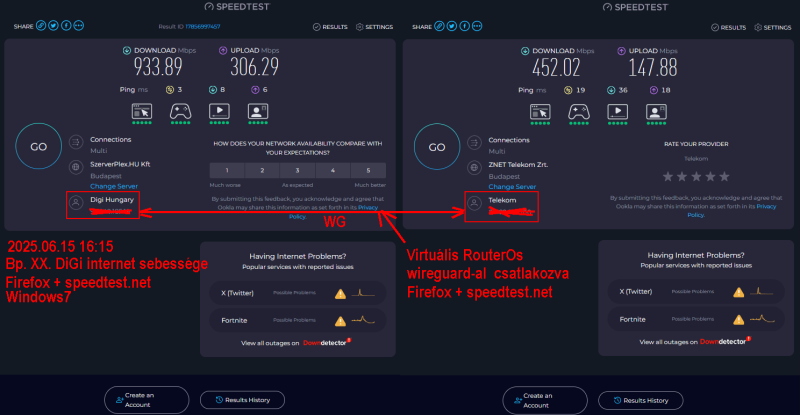The image size is (800, 415).
Task: Change Server under ZNET Telekom Zrt.
Action: (x=512, y=187)
